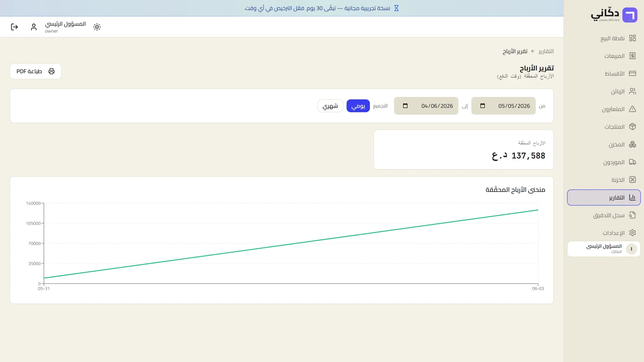644x362 pixels.
Task: Click the الأقساط installments card icon
Action: [632, 74]
